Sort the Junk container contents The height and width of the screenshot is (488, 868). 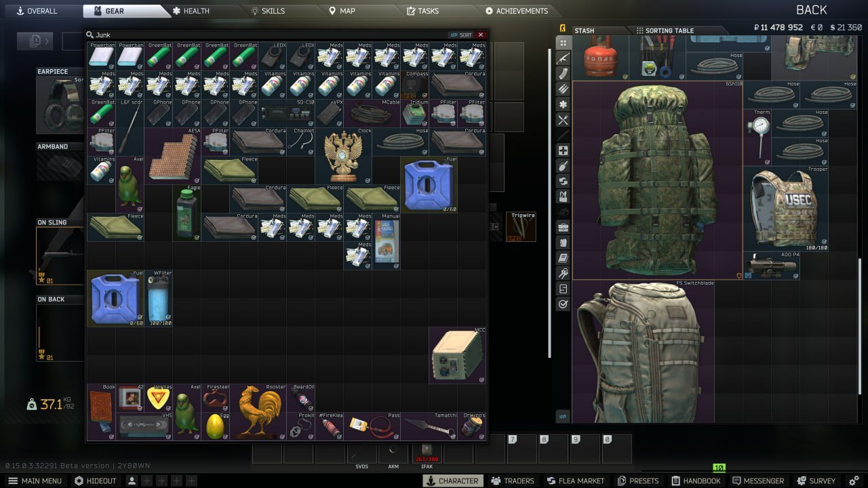462,35
